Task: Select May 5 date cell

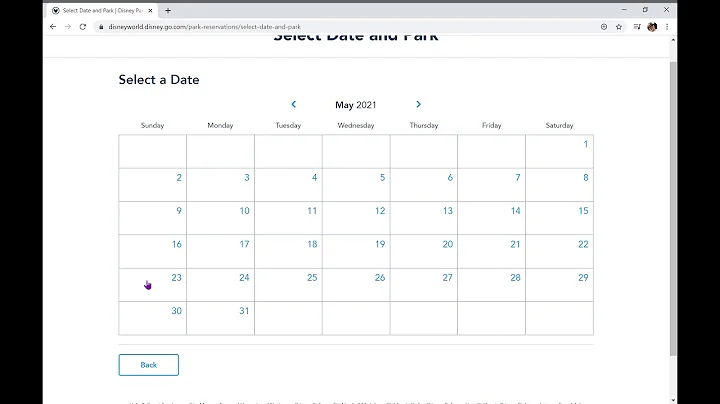Action: [356, 185]
